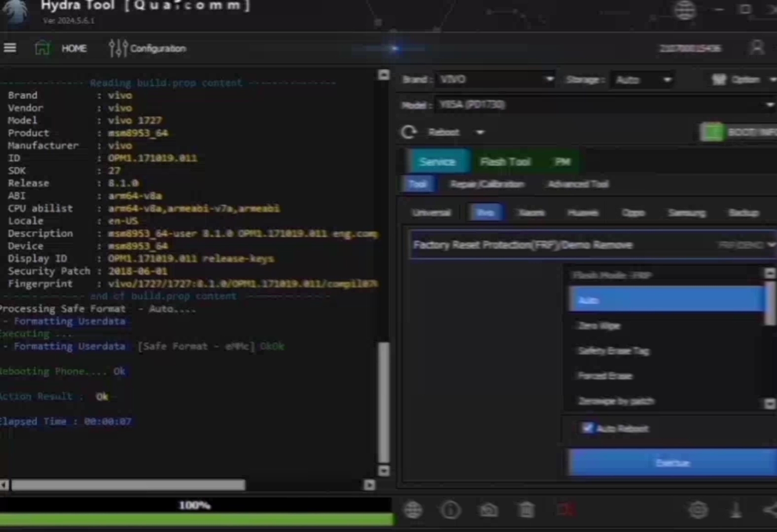Click the log scroll-up arrow
This screenshot has height=532, width=777.
pyautogui.click(x=384, y=75)
